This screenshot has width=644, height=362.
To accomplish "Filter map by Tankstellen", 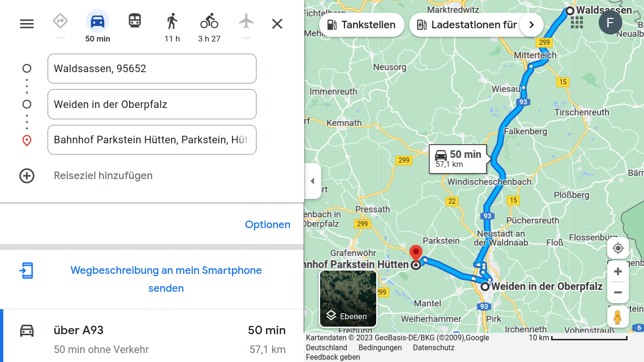I will click(x=362, y=25).
